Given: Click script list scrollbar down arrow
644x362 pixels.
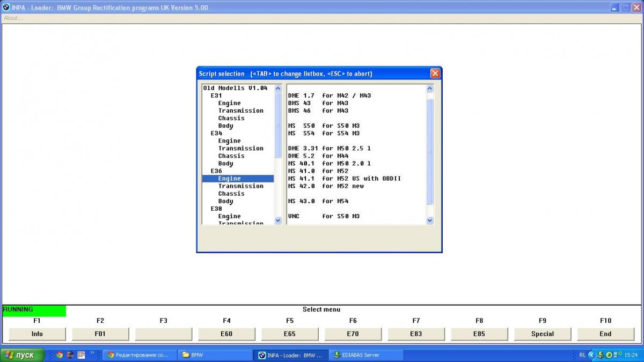Looking at the screenshot, I should pos(430,220).
